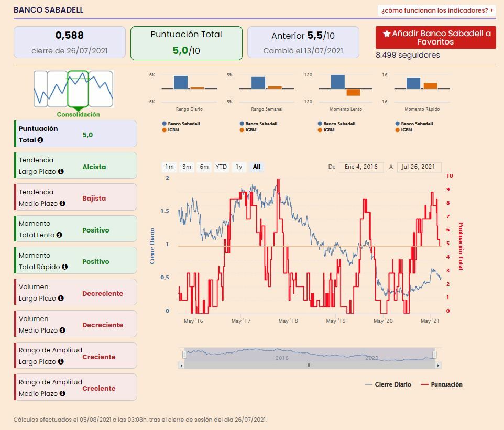
Task: Toggle Cierre Diario series in chart legend
Action: click(x=388, y=384)
